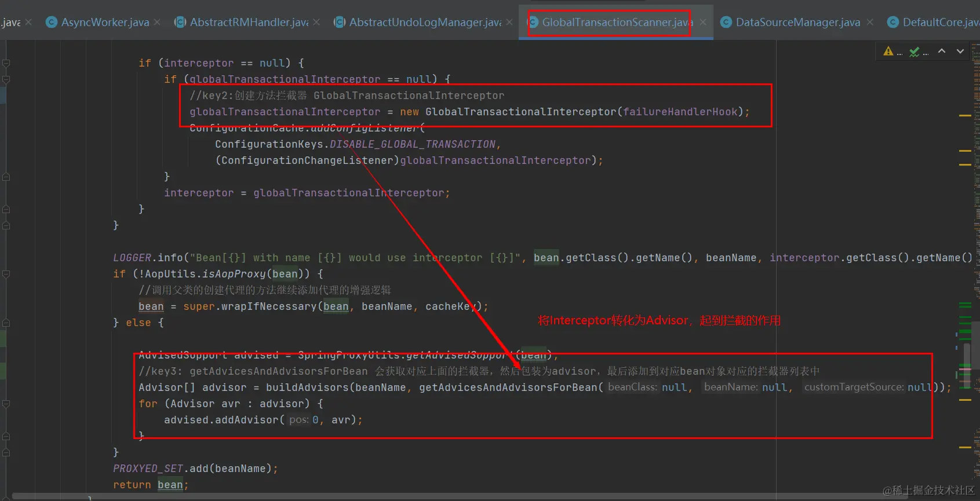
Task: Click 'DISABLE_GLOBAL_TRANSACTION' constant
Action: coord(412,144)
